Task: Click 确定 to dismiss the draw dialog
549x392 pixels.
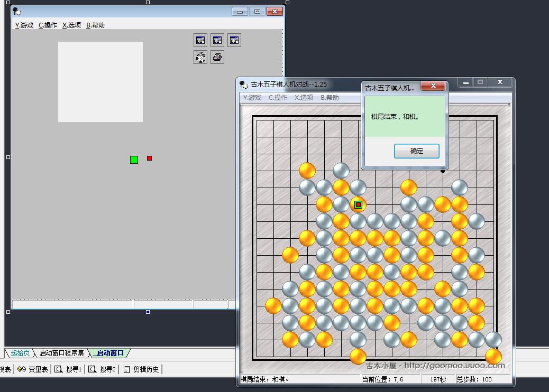Action: pyautogui.click(x=416, y=151)
